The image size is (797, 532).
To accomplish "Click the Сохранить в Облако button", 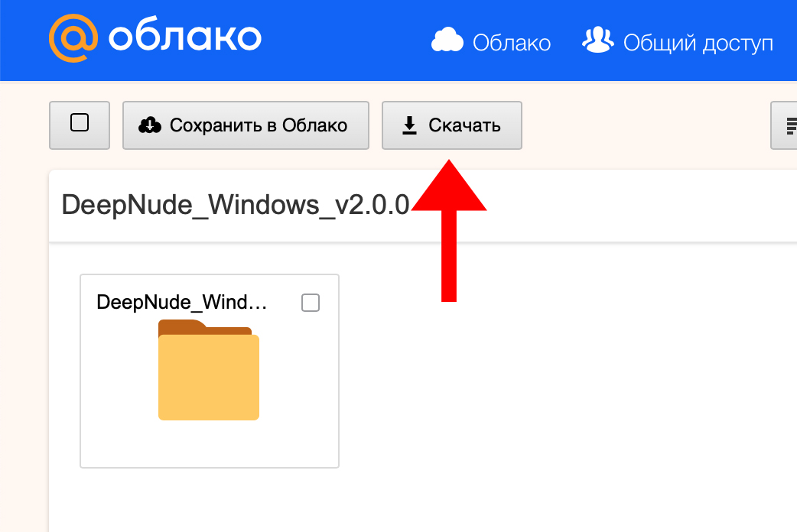I will pos(246,125).
